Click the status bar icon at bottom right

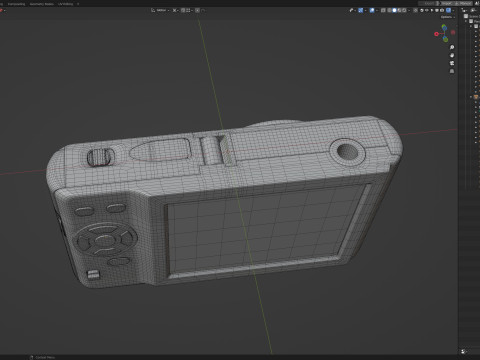point(463,351)
